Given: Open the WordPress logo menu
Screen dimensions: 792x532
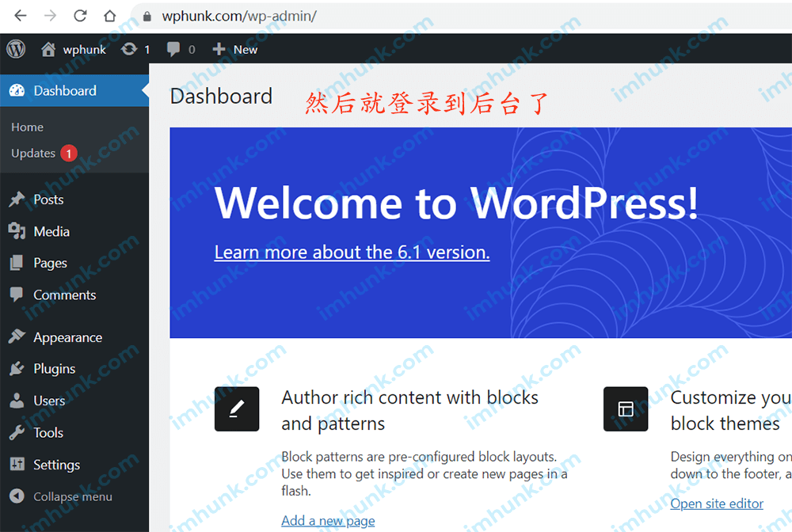Looking at the screenshot, I should pyautogui.click(x=16, y=49).
